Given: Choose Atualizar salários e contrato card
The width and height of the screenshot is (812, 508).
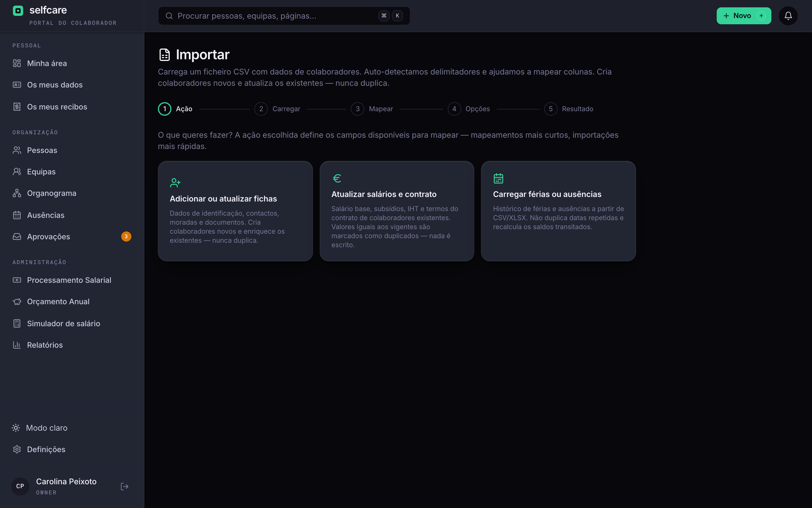Looking at the screenshot, I should click(397, 211).
